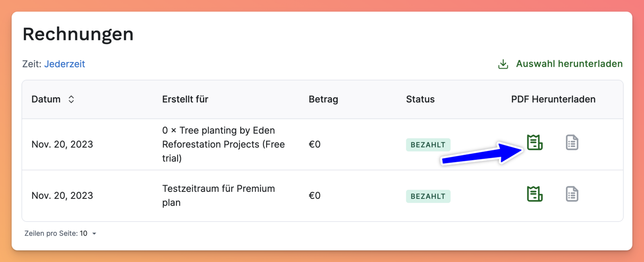Viewport: 644px width, 262px height.
Task: Download gray document PDF for Premium plan row
Action: (572, 194)
